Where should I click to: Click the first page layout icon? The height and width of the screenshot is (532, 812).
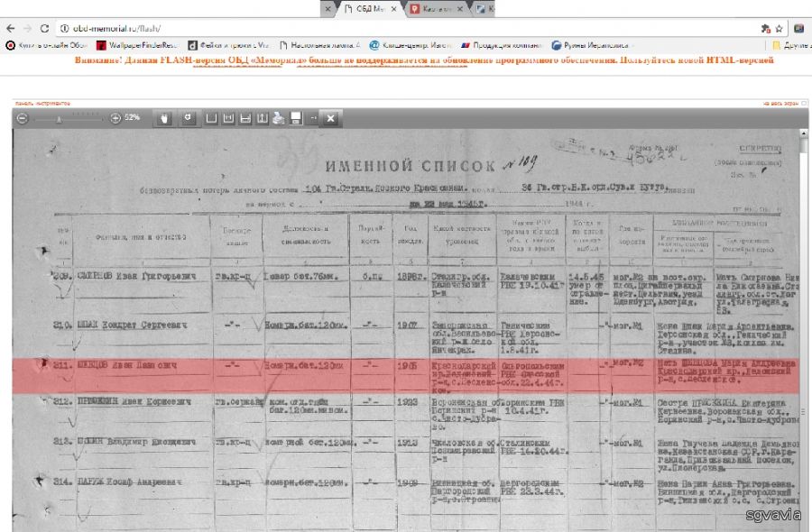211,118
